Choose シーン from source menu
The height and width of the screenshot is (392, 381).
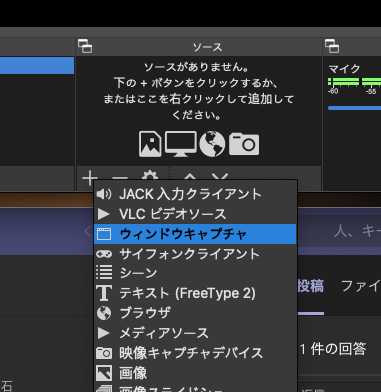195,273
